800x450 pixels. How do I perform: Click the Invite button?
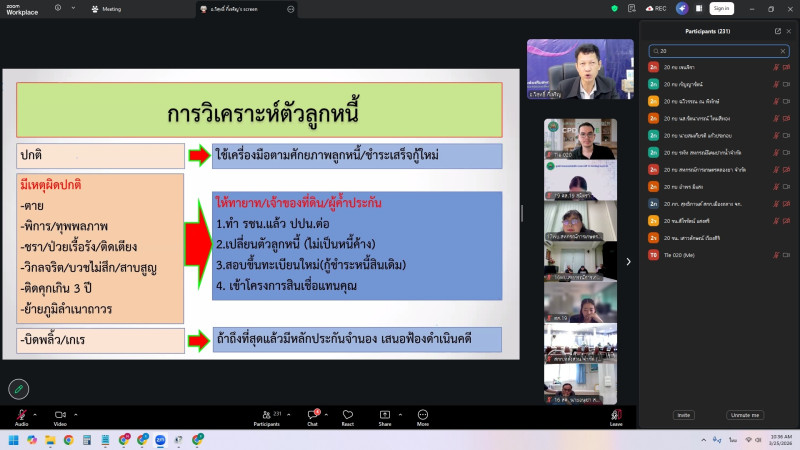click(684, 414)
